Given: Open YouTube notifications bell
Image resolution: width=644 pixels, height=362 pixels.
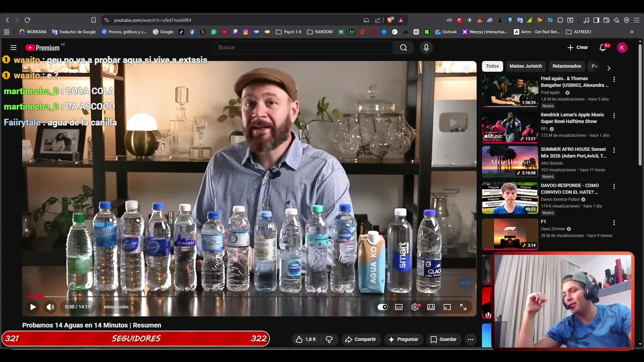Looking at the screenshot, I should tap(603, 47).
